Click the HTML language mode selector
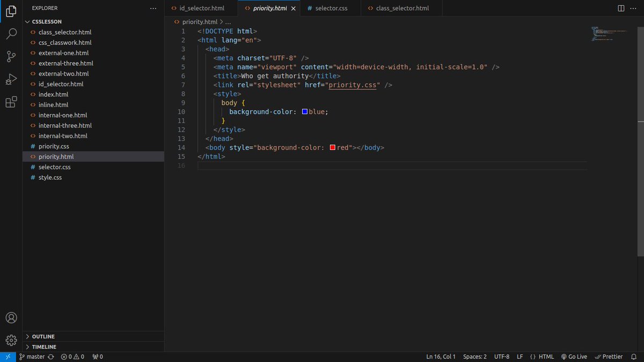The image size is (644, 362). pyautogui.click(x=541, y=357)
